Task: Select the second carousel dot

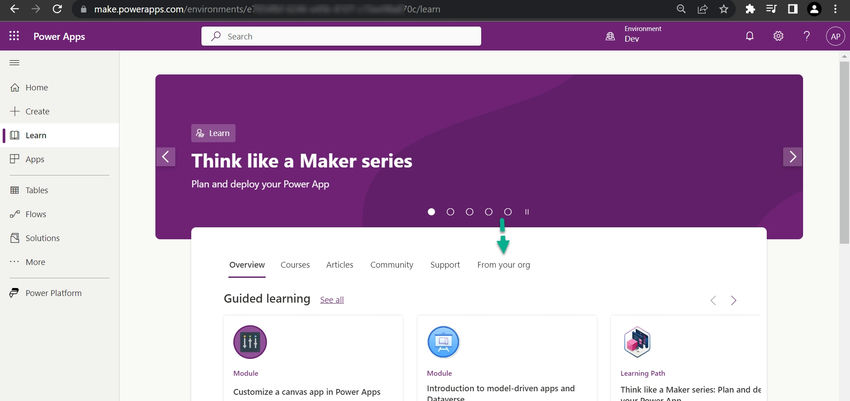Action: click(450, 212)
